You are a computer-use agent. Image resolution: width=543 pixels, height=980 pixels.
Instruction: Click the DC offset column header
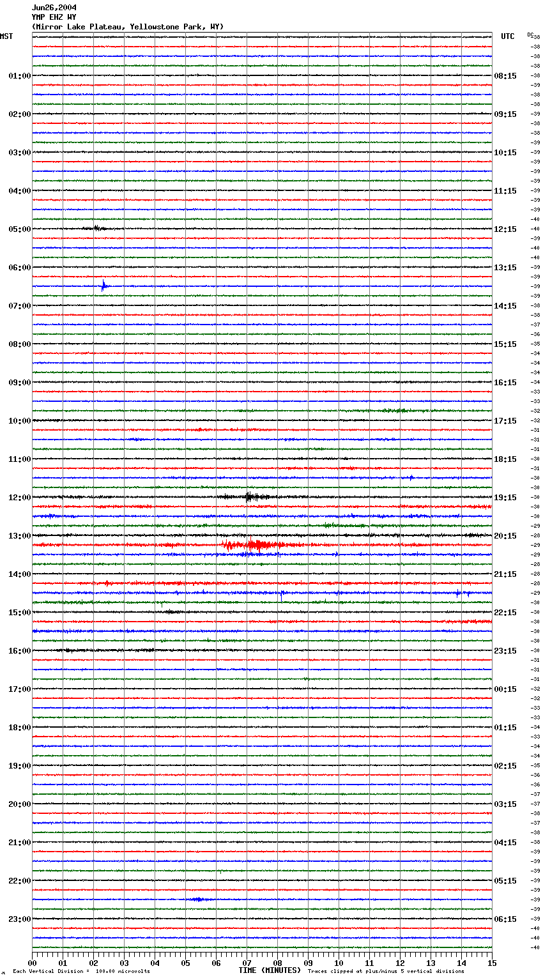pos(531,34)
